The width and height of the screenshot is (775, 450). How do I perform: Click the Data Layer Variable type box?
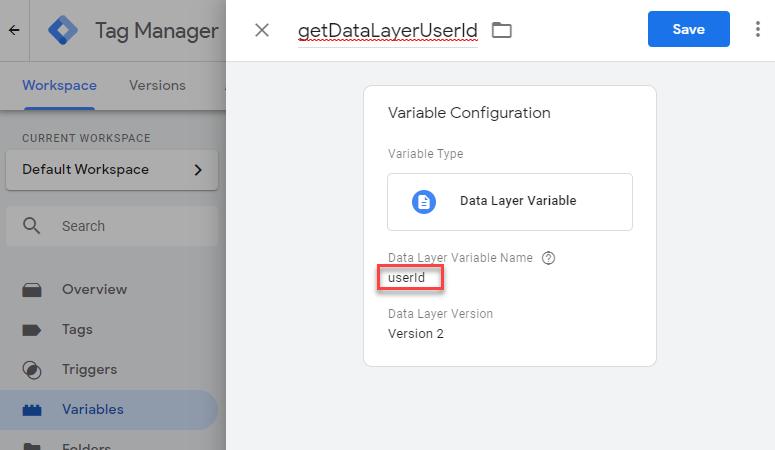pyautogui.click(x=510, y=202)
